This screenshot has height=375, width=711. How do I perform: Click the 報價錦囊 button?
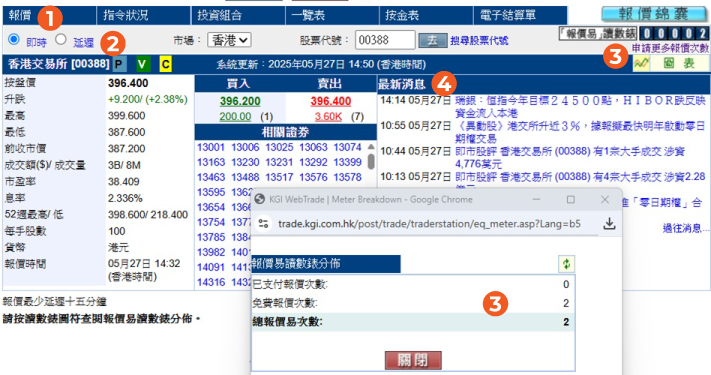tap(653, 14)
